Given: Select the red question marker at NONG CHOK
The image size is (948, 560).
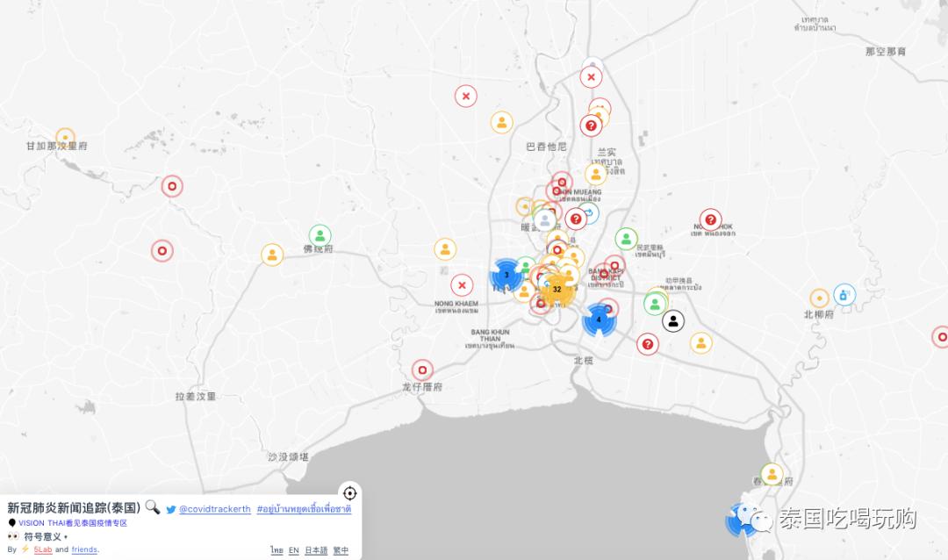Looking at the screenshot, I should 710,219.
